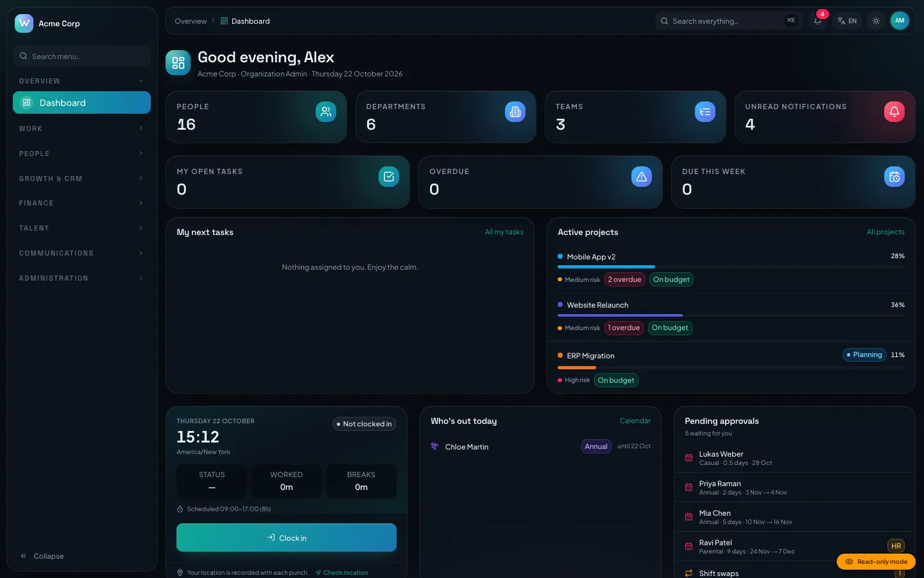Viewport: 924px width, 578px height.
Task: Expand the Work section in sidebar
Action: pyautogui.click(x=81, y=128)
